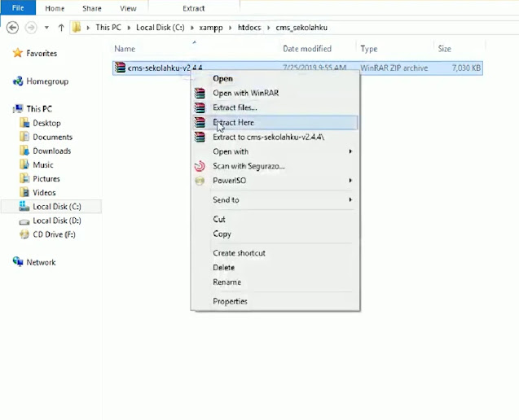Click the Local Disk (C:) drive icon
Image resolution: width=519 pixels, height=420 pixels.
(x=24, y=206)
